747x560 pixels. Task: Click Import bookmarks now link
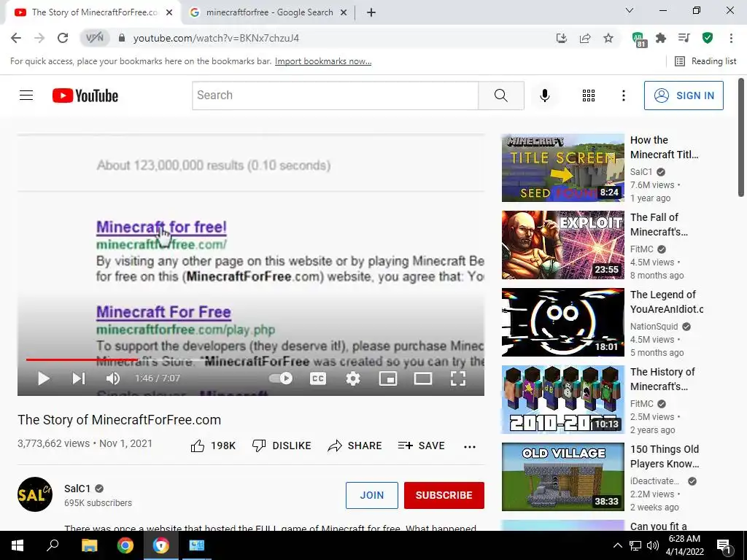tap(323, 61)
